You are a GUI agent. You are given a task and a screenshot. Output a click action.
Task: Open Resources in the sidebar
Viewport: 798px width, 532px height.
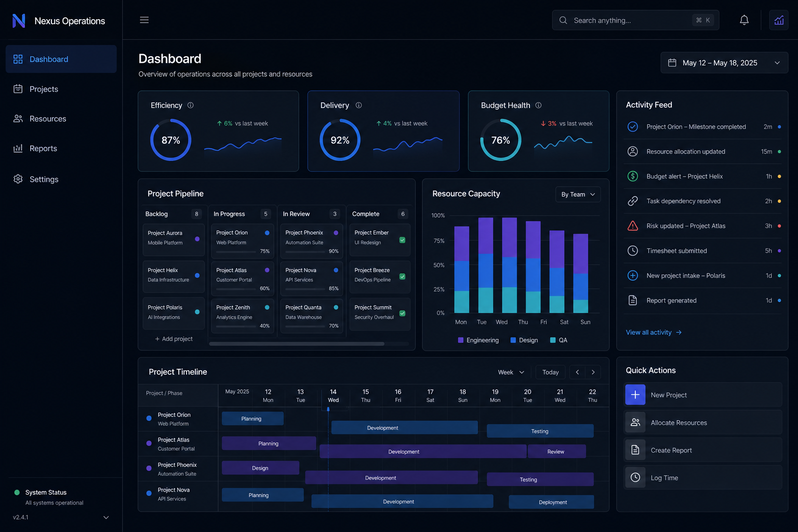(x=61, y=118)
